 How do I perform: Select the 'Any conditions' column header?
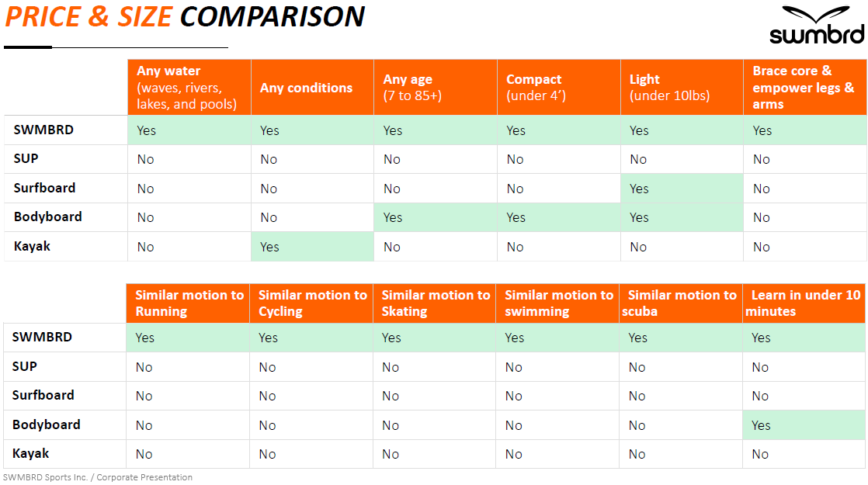click(312, 88)
